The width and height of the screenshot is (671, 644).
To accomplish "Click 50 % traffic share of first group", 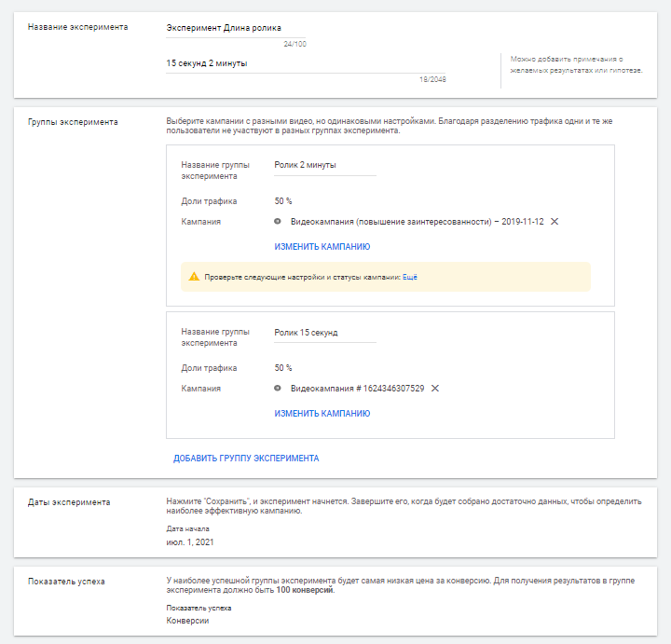I will pyautogui.click(x=283, y=200).
